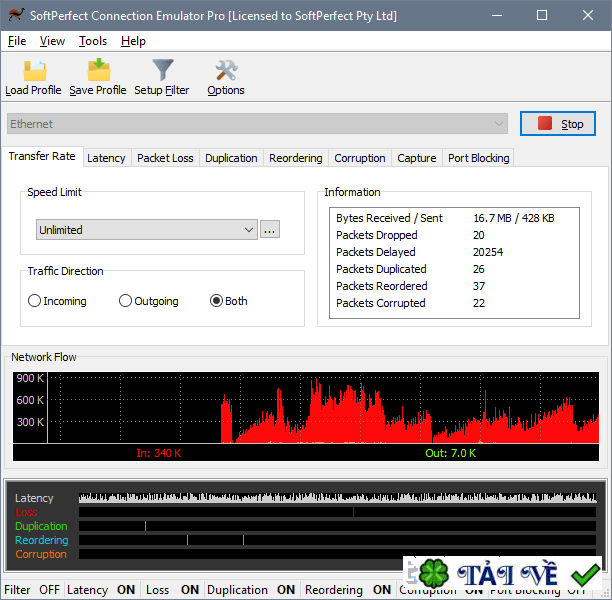Open the File menu

(17, 41)
